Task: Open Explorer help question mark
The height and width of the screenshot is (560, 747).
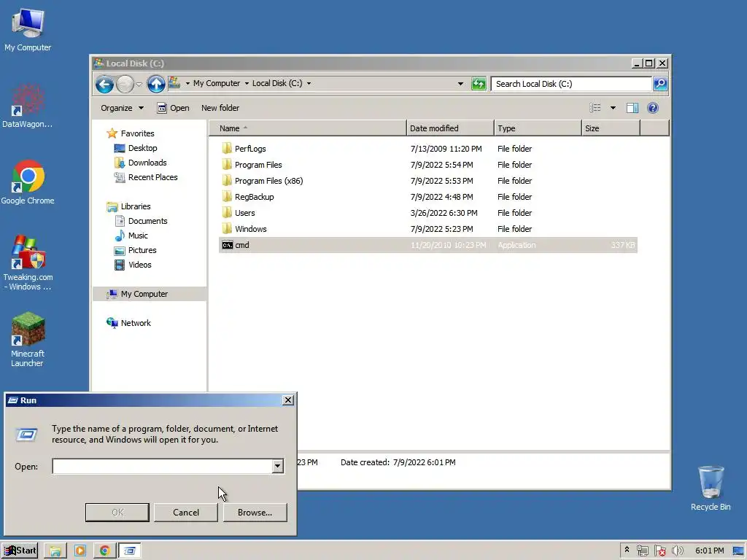Action: (653, 108)
